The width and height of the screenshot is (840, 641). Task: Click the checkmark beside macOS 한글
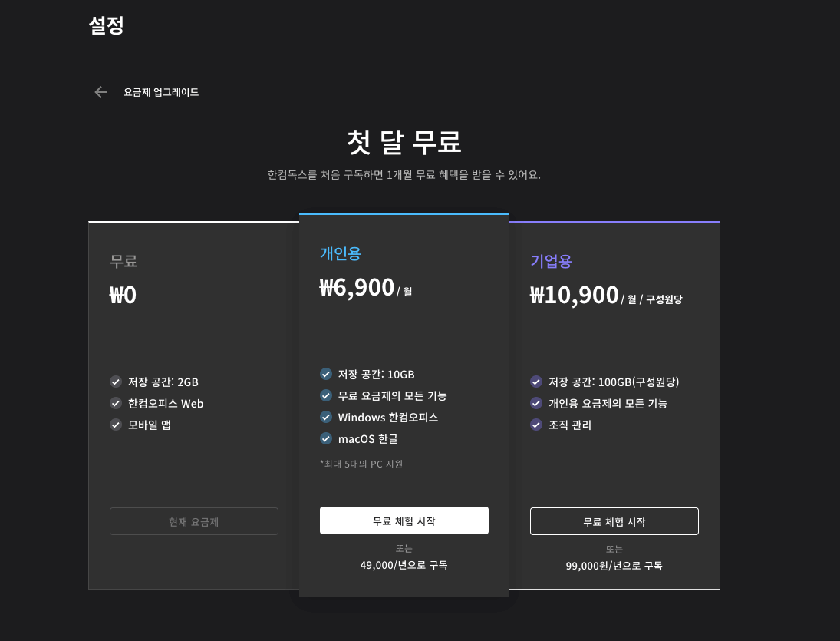pyautogui.click(x=326, y=439)
